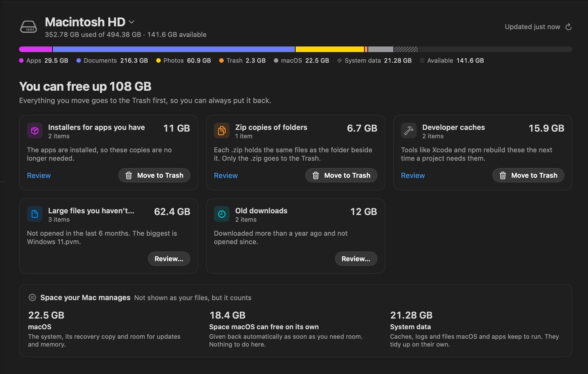
Task: Click the 15.9 GB Developer caches size
Action: (546, 128)
